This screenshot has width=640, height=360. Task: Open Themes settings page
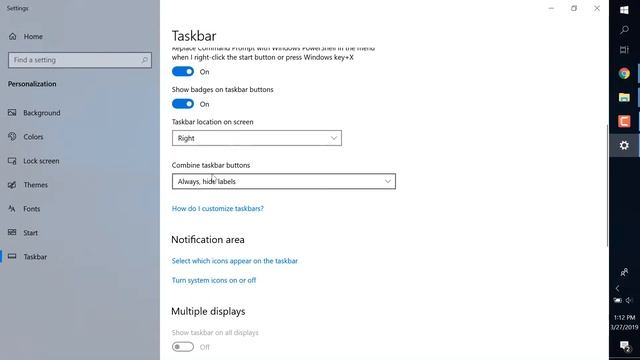[36, 185]
